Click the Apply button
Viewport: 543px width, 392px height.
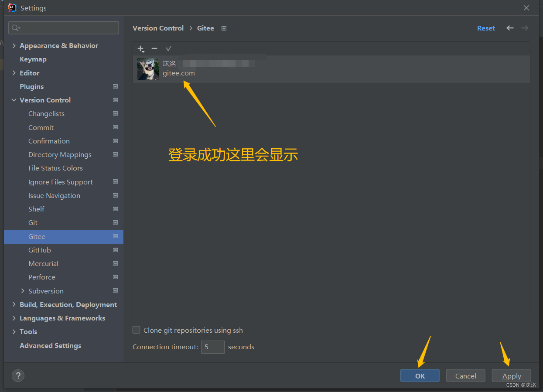[512, 375]
